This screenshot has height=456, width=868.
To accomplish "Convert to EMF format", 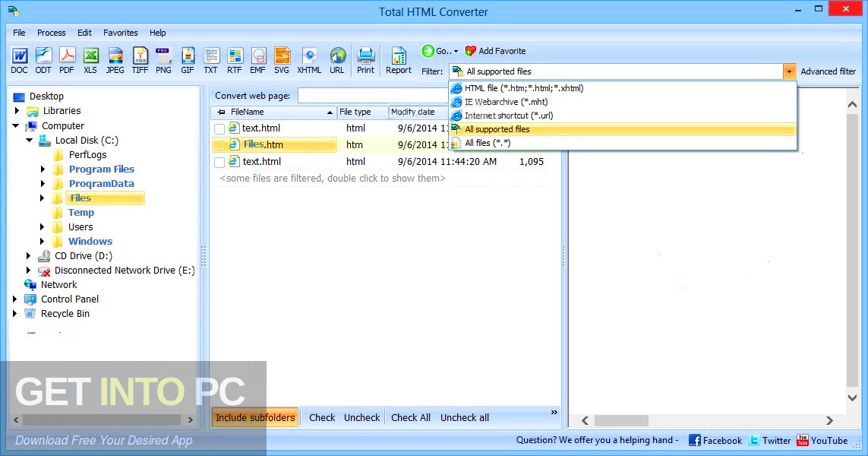I will pyautogui.click(x=258, y=60).
